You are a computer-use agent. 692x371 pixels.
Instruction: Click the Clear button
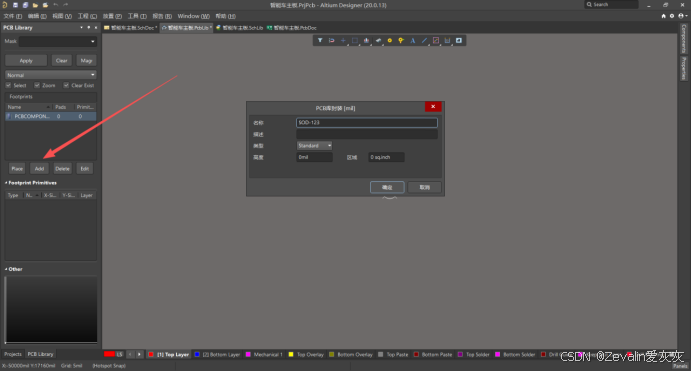click(61, 60)
